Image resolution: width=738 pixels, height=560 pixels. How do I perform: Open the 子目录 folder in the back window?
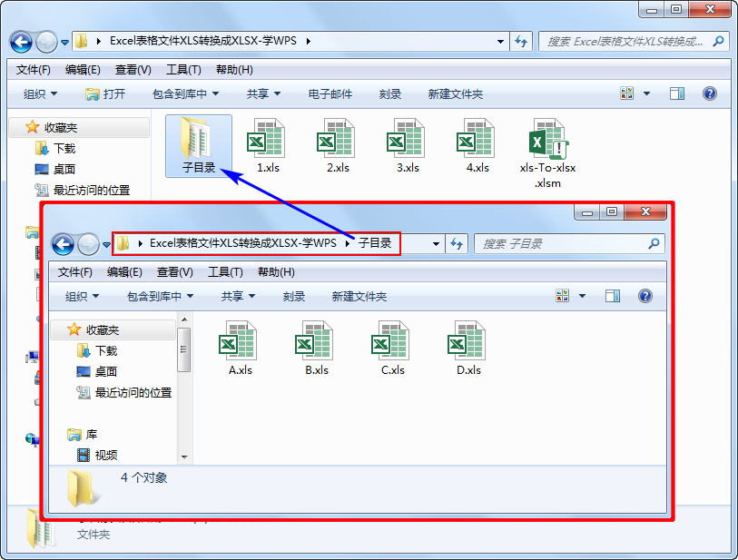198,146
